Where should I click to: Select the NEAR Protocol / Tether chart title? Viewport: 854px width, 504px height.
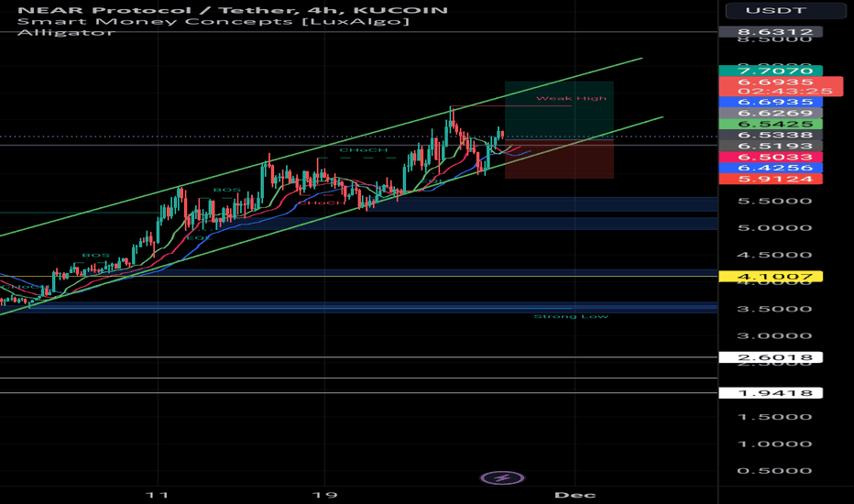[233, 10]
